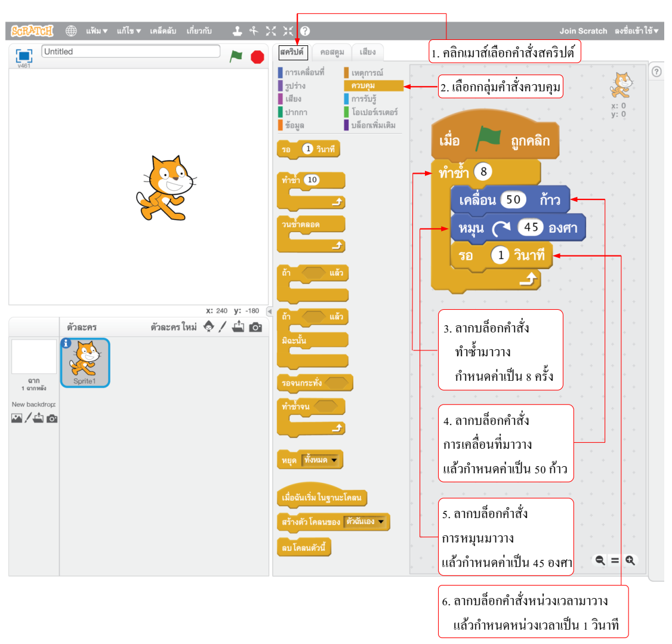Screen dimensions: 672x644
Task: Click the grow sprite tool icon
Action: click(x=271, y=31)
